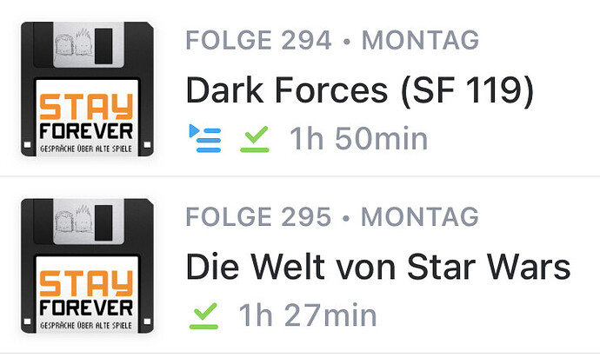Tap the green downloaded checkmark beside 1h 50min
The image size is (600, 364).
tap(255, 139)
